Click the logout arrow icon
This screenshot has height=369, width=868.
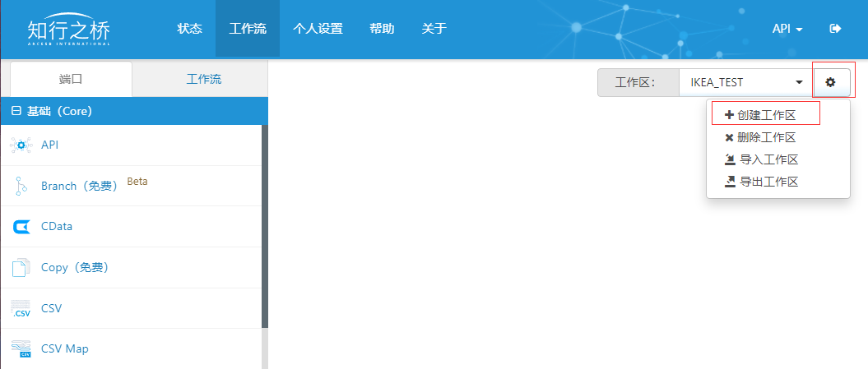[x=835, y=29]
